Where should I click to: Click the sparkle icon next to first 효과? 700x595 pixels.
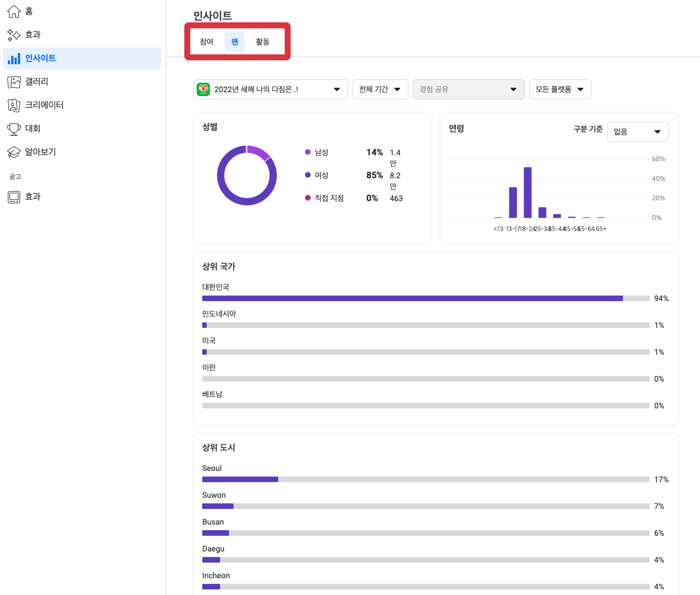click(x=14, y=35)
